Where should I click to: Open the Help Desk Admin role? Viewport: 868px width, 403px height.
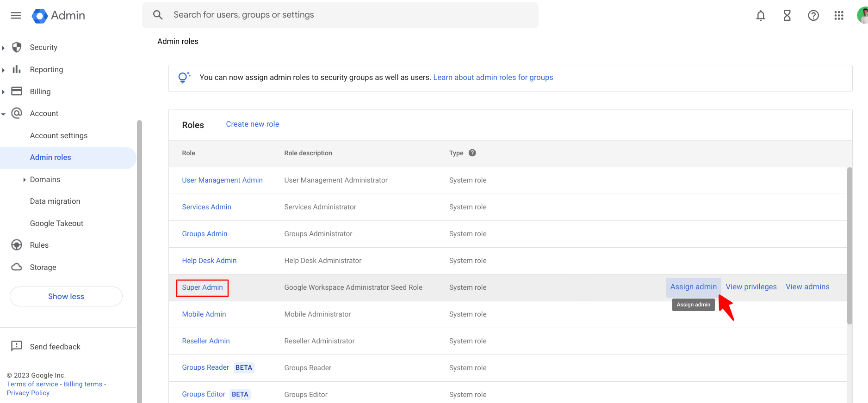209,261
